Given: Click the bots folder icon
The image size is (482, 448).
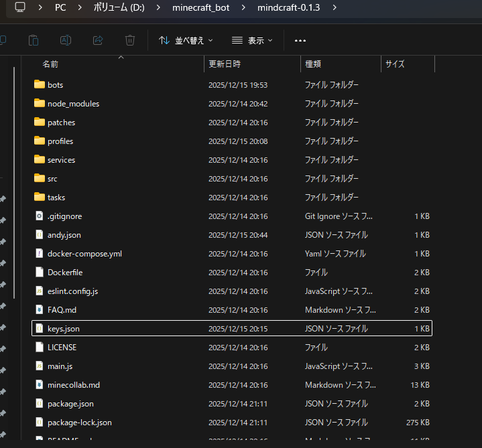Looking at the screenshot, I should click(39, 85).
